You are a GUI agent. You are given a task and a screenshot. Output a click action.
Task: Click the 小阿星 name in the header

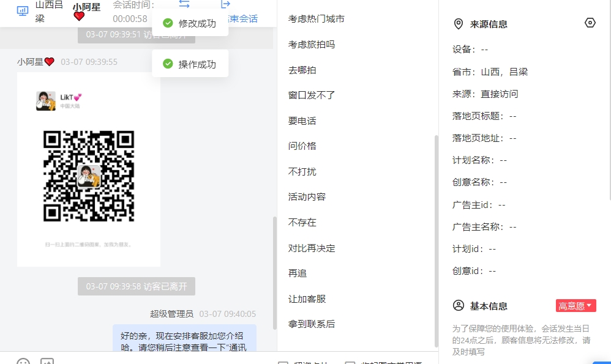point(86,7)
